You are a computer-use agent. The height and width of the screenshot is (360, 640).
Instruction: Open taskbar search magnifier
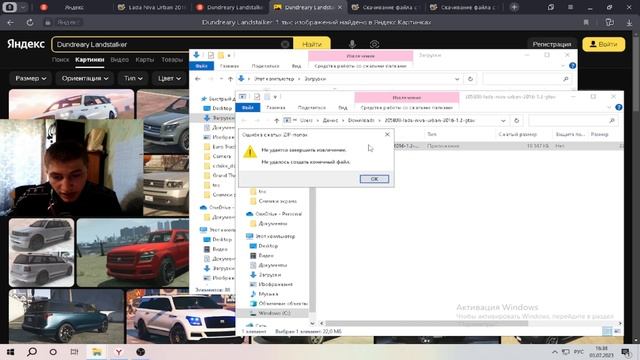[32, 352]
